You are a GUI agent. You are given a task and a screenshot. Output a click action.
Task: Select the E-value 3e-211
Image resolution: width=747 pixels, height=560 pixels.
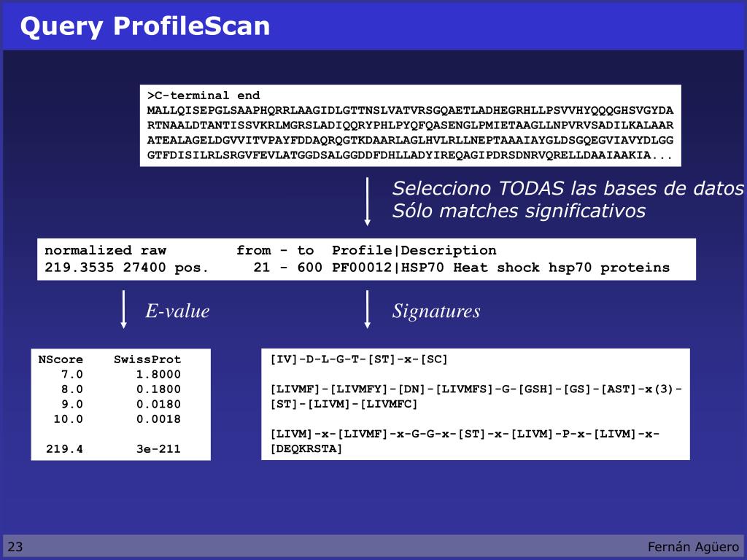(158, 449)
